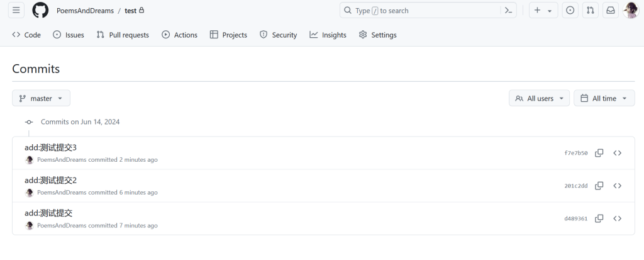644x260 pixels.
Task: Open the All users filter dropdown
Action: click(x=539, y=98)
